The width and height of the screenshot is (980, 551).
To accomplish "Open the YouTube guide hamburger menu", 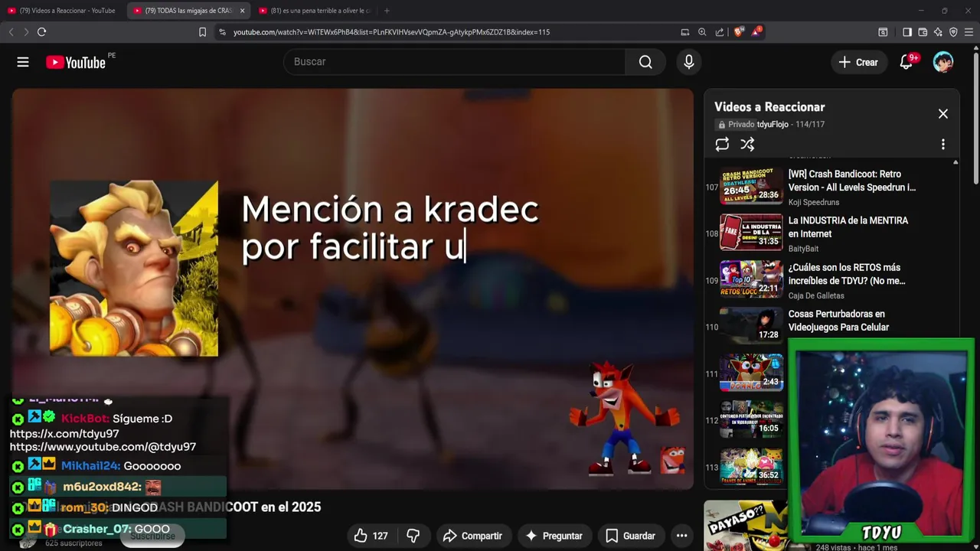I will point(23,62).
